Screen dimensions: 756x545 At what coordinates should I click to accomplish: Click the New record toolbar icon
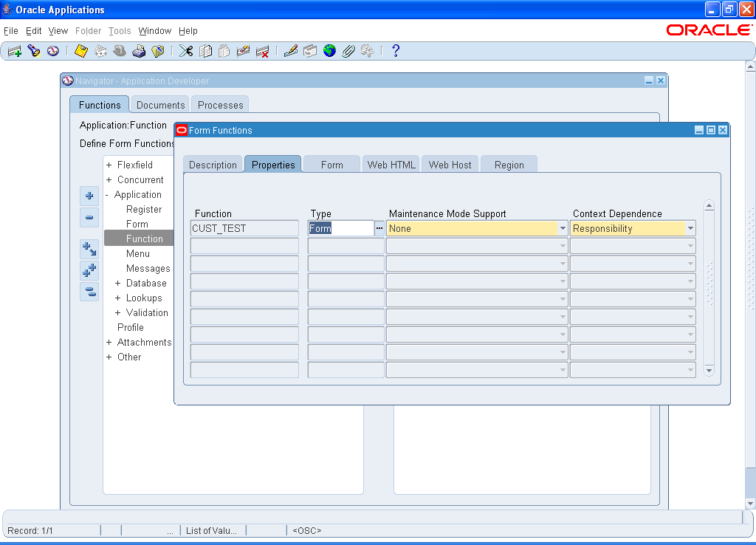coord(15,51)
